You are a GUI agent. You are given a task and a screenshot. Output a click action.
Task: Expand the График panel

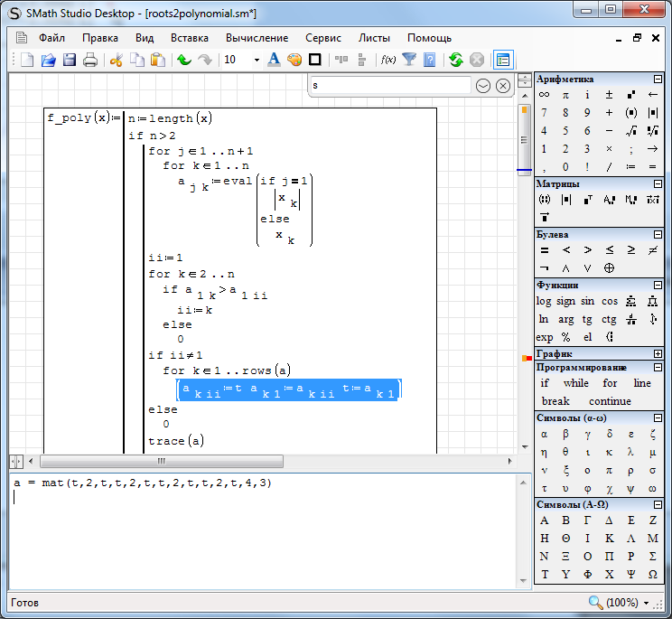[658, 354]
